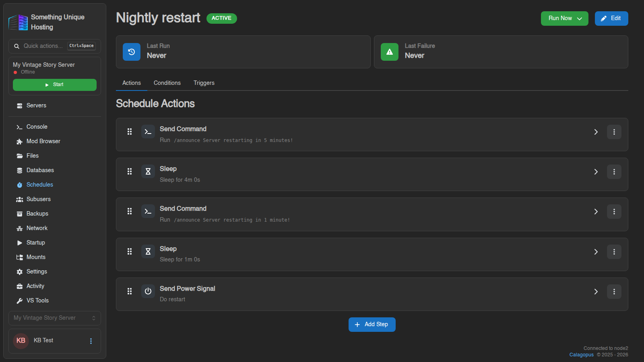
Task: Click hourglass icon of Sleep 4m step
Action: click(x=148, y=172)
